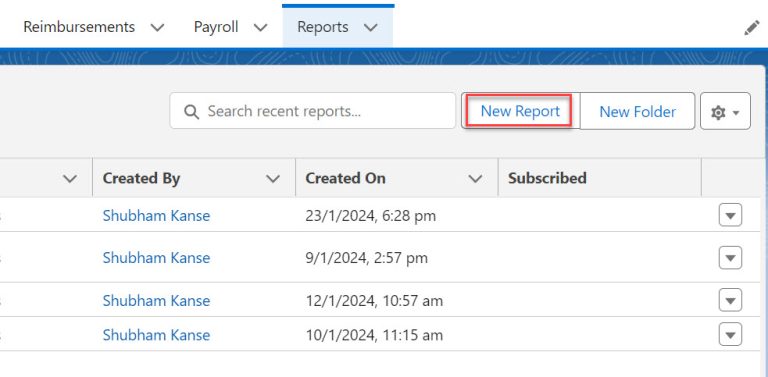This screenshot has width=768, height=377.
Task: Open row actions for 12/1/2024, 10:57 am
Action: [x=730, y=300]
